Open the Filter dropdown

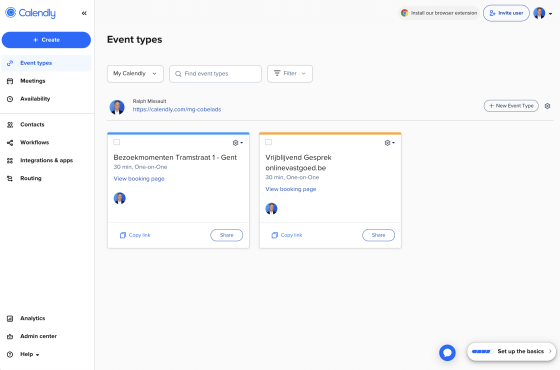point(290,74)
